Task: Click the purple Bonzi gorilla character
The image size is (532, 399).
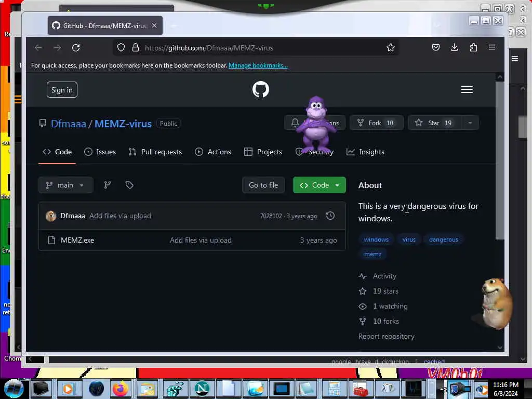Action: coord(316,125)
